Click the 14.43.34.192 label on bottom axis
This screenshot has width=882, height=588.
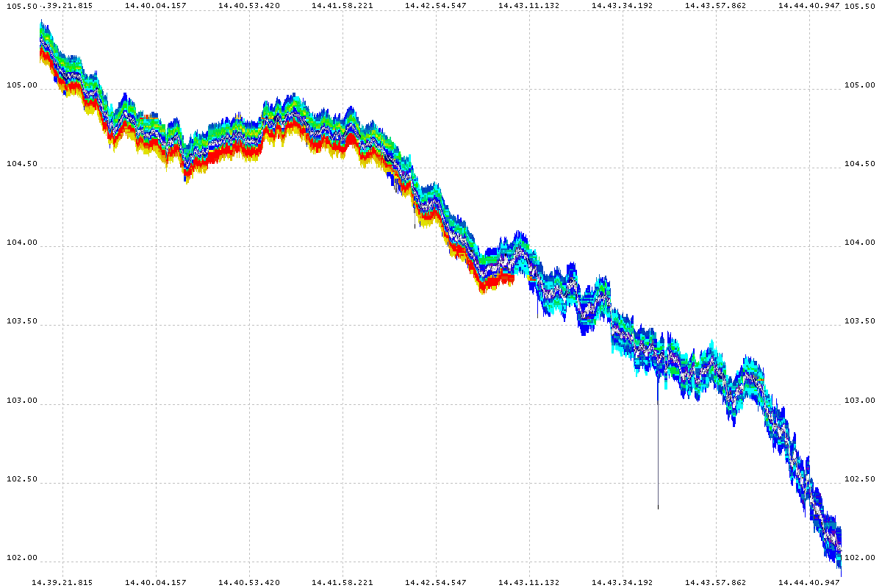pos(623,582)
